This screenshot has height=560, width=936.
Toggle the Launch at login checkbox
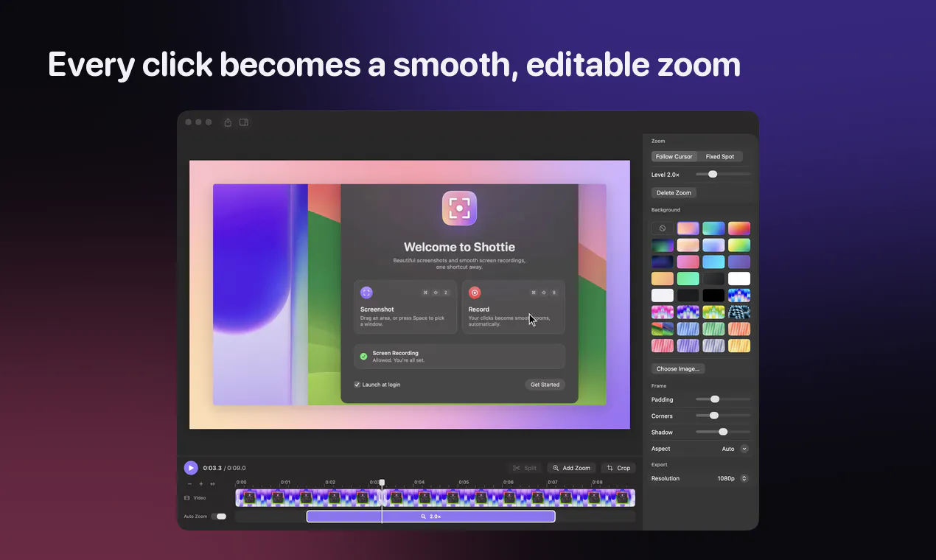(x=357, y=385)
